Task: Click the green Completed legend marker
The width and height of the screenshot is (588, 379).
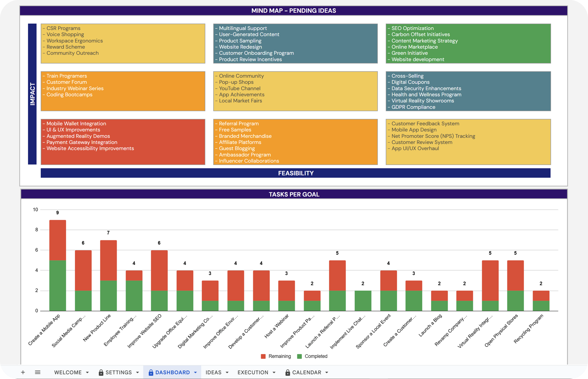Action: pos(299,356)
